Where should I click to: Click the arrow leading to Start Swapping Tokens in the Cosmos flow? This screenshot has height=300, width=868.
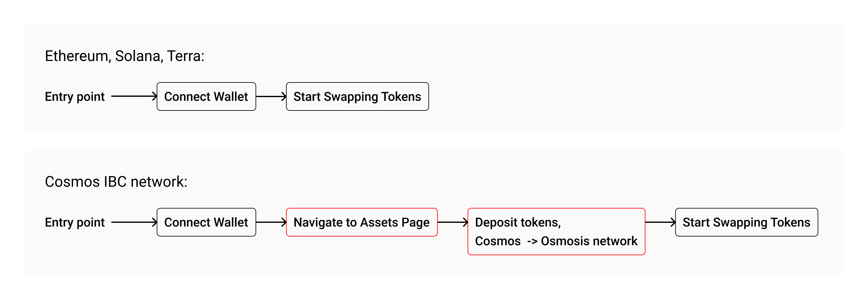tap(660, 223)
